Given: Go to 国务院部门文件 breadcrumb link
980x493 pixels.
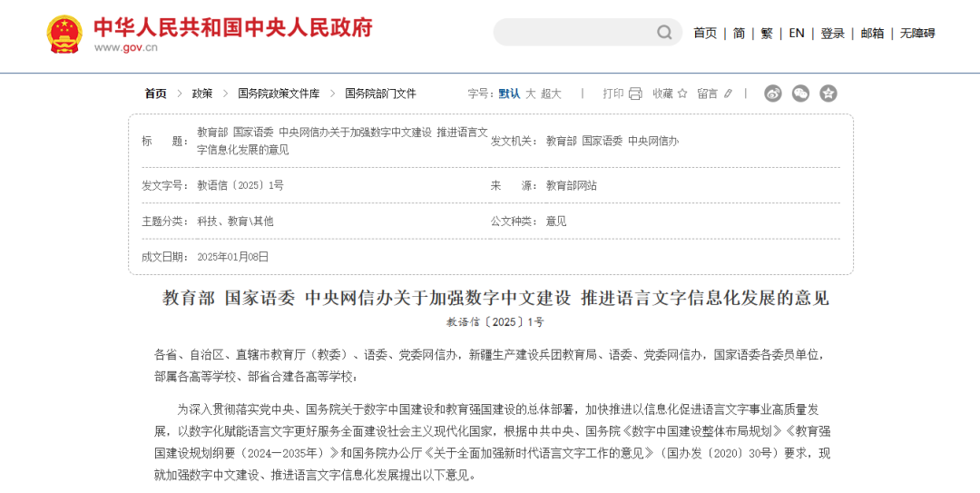Looking at the screenshot, I should (380, 94).
